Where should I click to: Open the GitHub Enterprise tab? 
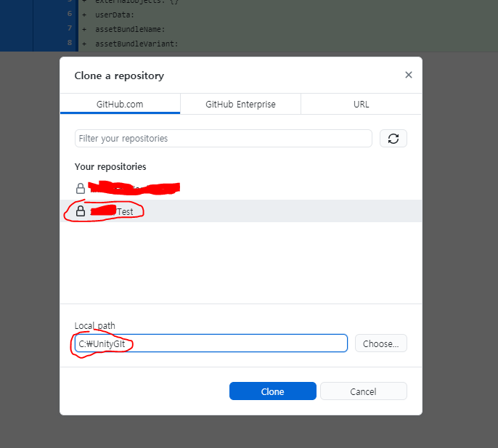[240, 105]
